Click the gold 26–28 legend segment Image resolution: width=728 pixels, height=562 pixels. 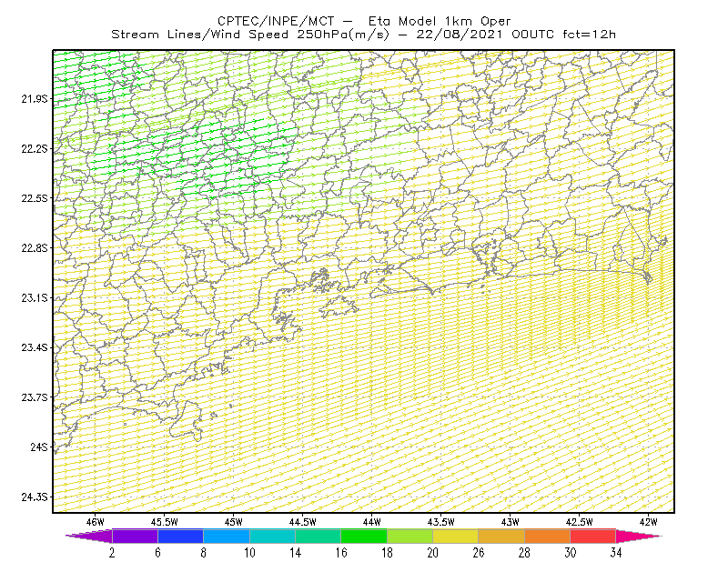[x=501, y=536]
